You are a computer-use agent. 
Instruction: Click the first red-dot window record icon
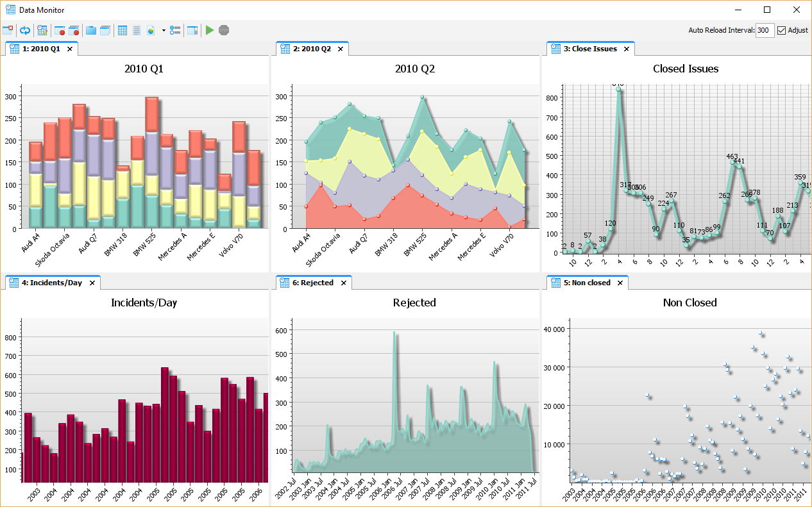[x=60, y=29]
